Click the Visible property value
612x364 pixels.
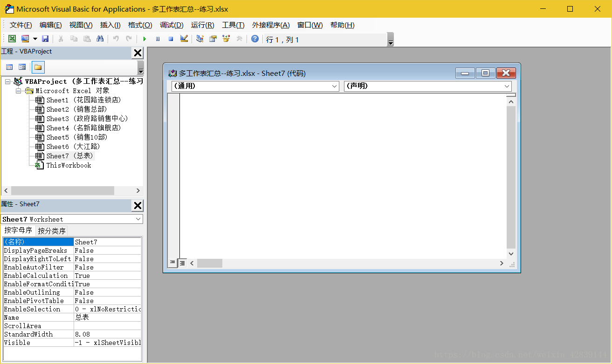107,343
